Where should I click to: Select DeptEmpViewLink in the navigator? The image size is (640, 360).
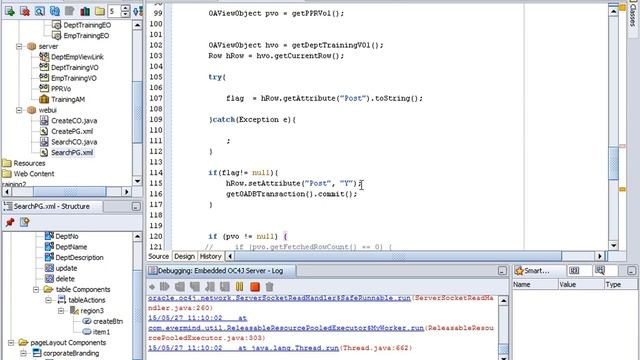[77, 57]
